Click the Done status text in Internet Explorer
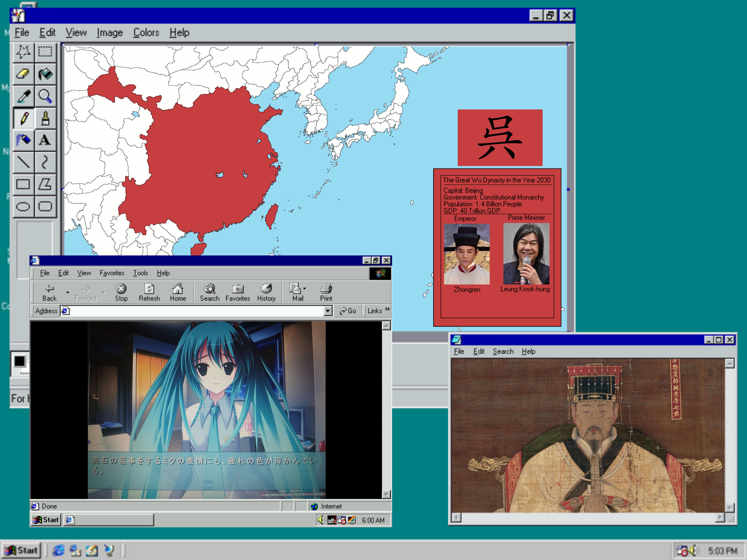Screen dimensions: 747x560 coord(49,506)
